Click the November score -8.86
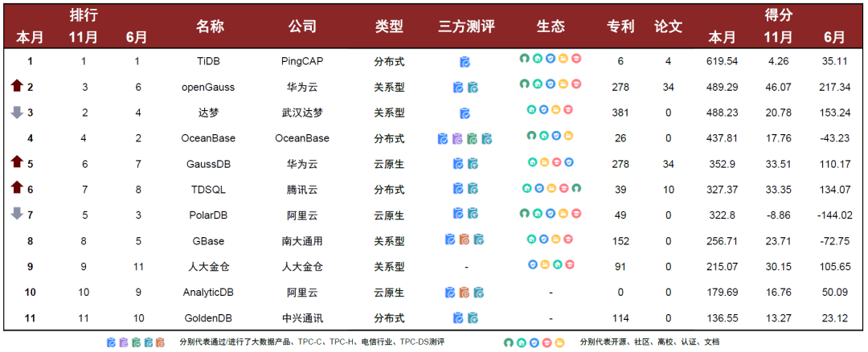 (x=778, y=215)
